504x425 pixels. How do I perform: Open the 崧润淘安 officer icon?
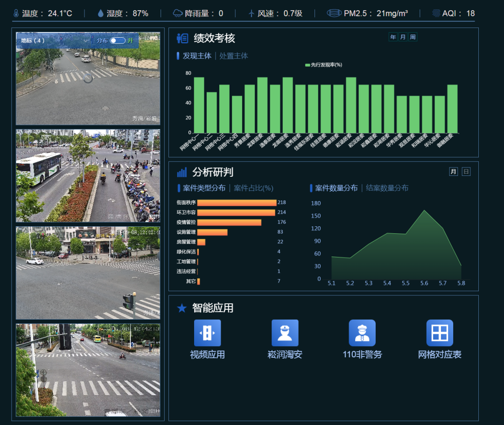pos(285,333)
